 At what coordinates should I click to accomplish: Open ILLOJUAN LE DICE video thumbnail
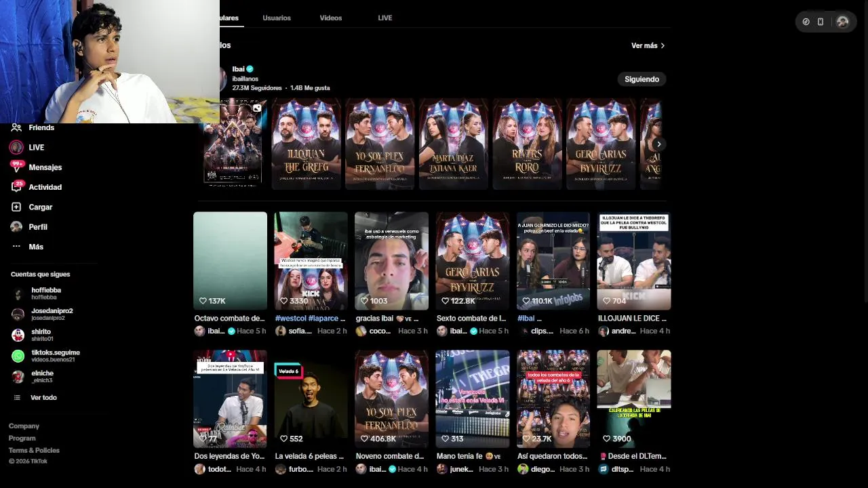pyautogui.click(x=634, y=261)
